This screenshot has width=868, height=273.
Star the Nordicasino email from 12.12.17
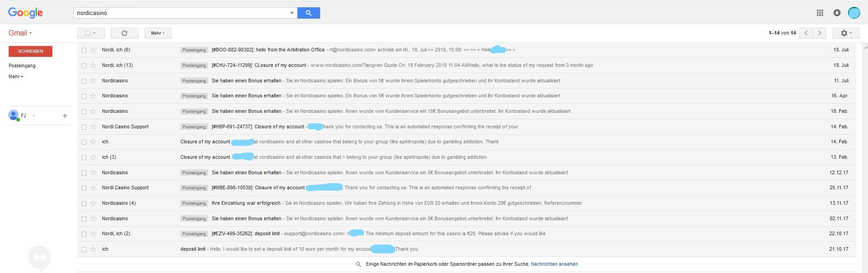pos(93,172)
